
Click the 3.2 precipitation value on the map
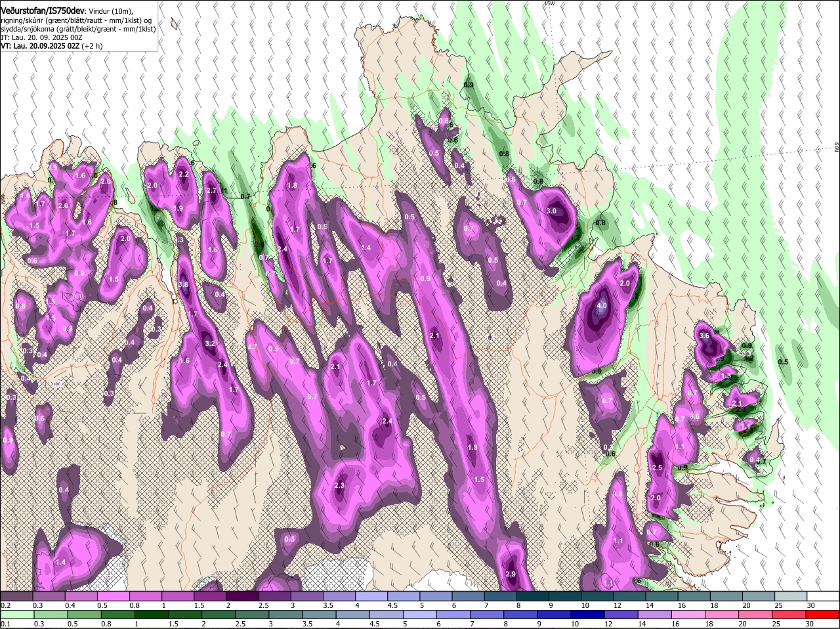tap(210, 343)
